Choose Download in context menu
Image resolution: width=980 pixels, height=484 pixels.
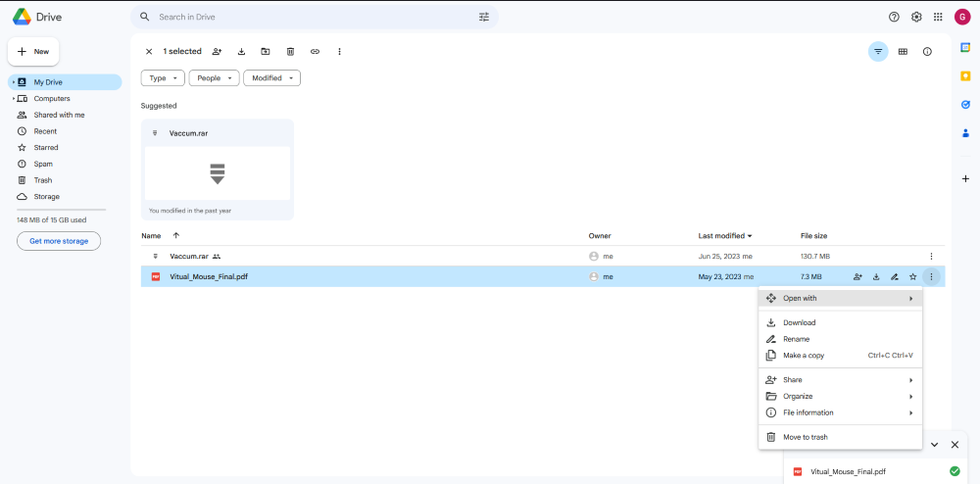click(840, 323)
